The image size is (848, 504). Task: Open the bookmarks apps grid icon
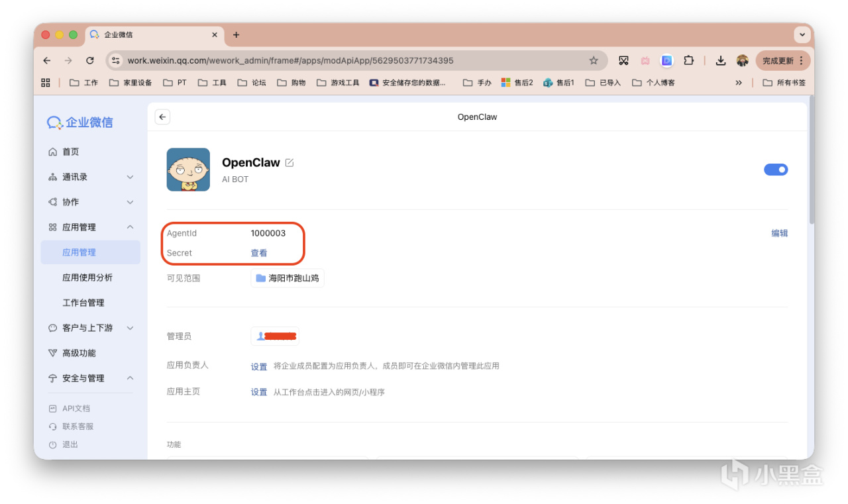pyautogui.click(x=46, y=83)
